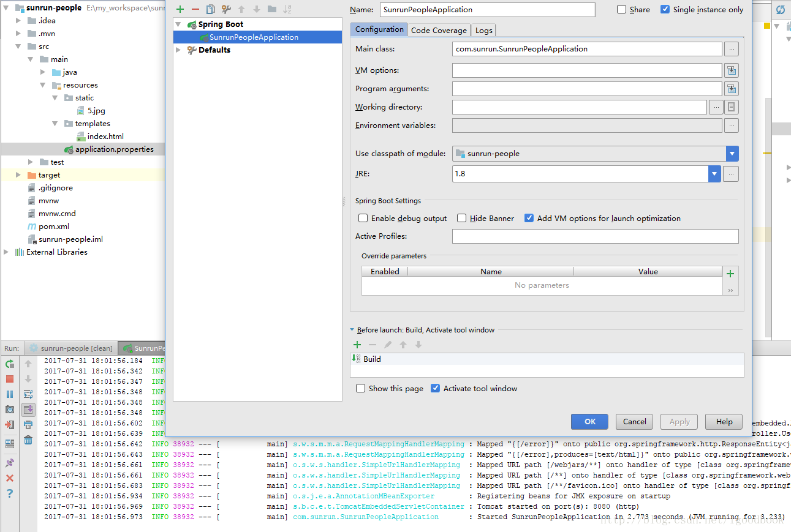
Task: Insert a path macro for the Working directory
Action: [731, 107]
